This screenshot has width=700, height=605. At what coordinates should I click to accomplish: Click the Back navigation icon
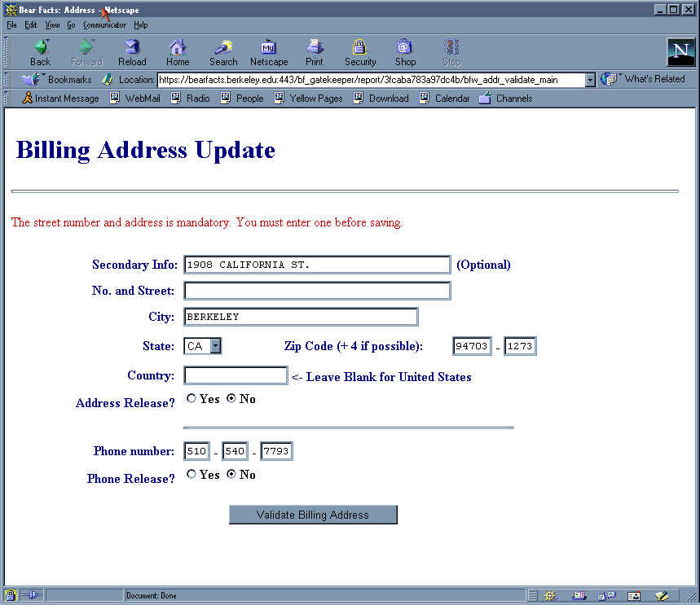tap(40, 52)
